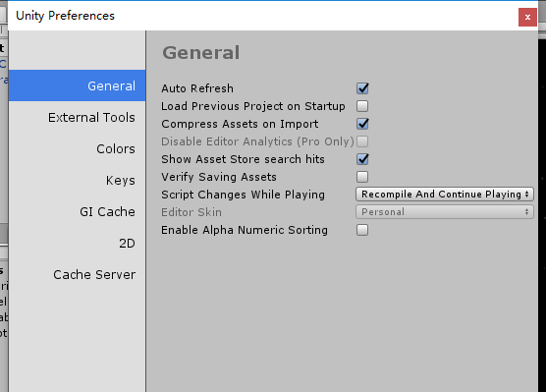Click the Editor Skin label
This screenshot has height=392, width=546.
tap(191, 212)
